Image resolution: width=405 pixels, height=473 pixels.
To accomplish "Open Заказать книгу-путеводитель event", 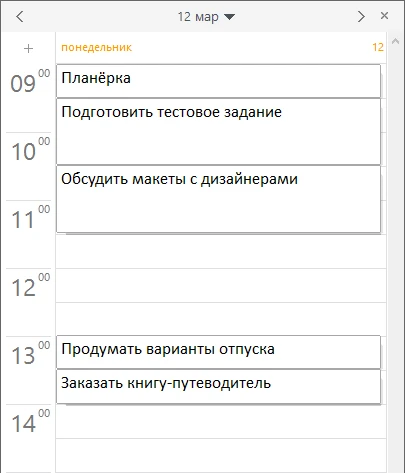I will 218,386.
